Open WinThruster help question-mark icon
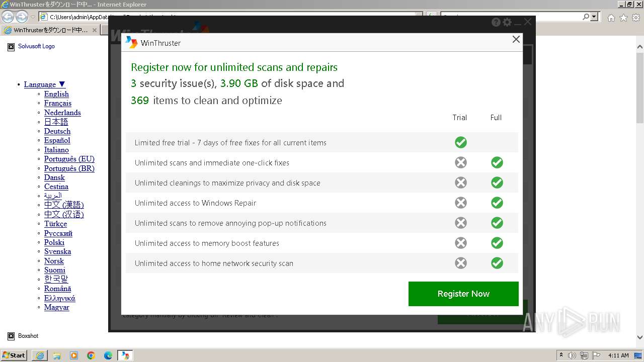The width and height of the screenshot is (644, 362). pyautogui.click(x=496, y=22)
